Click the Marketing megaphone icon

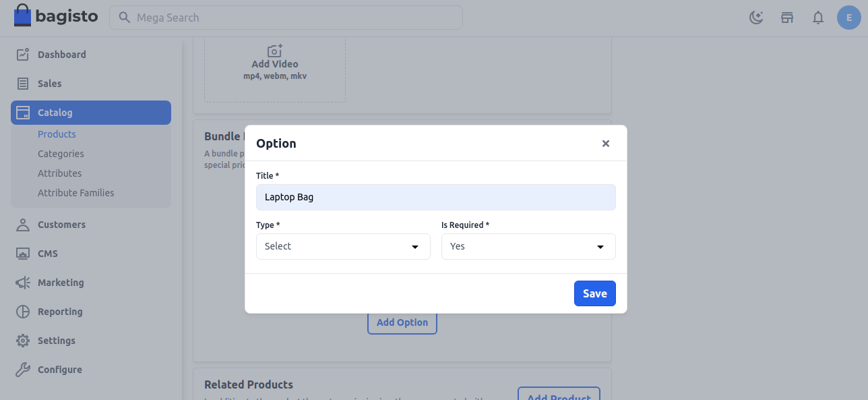click(x=23, y=283)
